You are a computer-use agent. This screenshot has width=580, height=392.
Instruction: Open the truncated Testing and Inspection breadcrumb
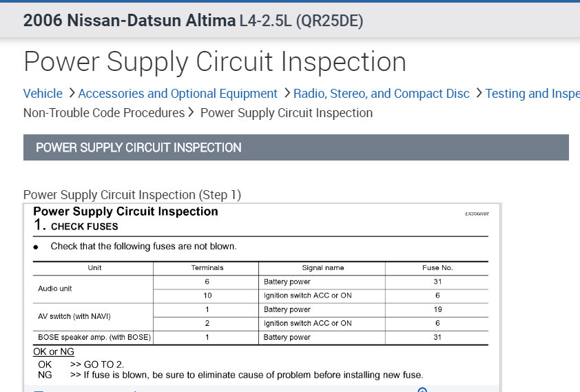click(532, 94)
